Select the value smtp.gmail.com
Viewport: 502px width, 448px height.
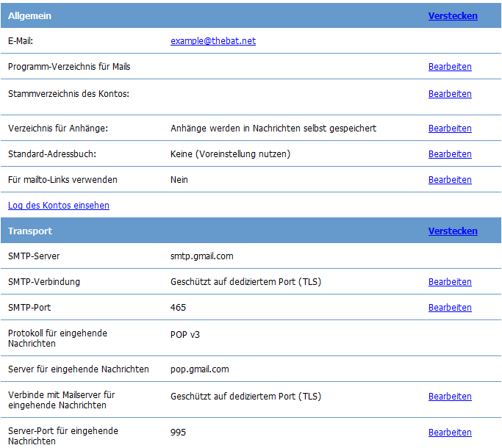pos(201,256)
